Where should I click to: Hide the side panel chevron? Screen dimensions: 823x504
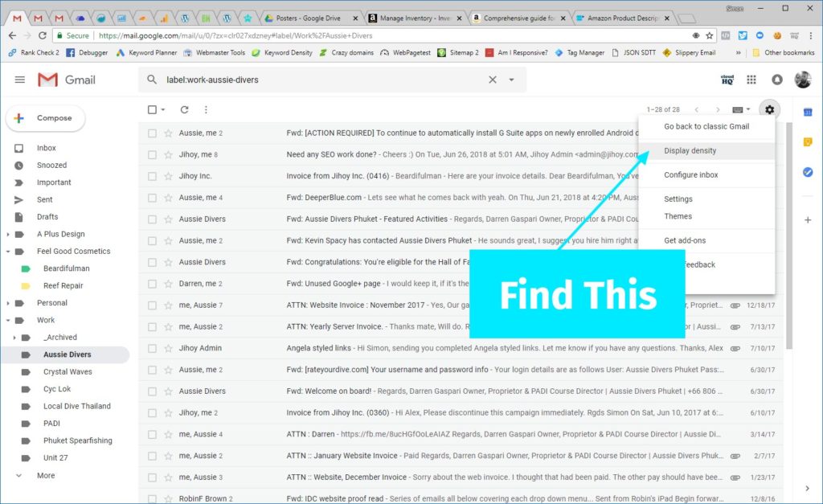point(807,488)
